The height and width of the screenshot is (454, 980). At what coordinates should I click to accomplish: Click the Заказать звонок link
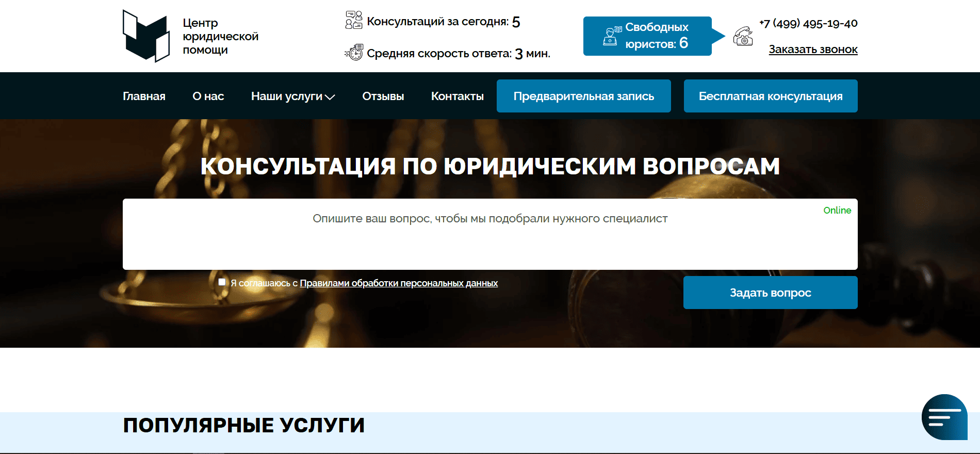[x=813, y=50]
